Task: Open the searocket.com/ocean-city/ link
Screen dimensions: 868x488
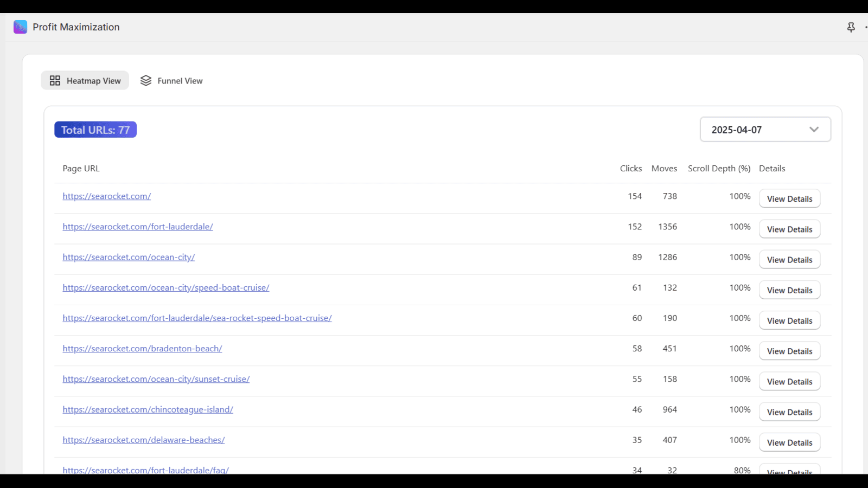Action: 129,257
